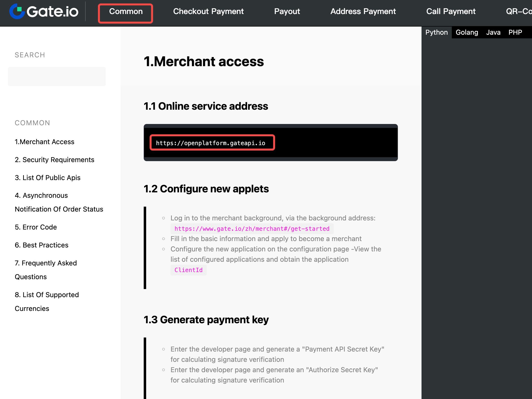Navigate to 1.Merchant Access in sidebar
The height and width of the screenshot is (399, 532).
pos(45,142)
